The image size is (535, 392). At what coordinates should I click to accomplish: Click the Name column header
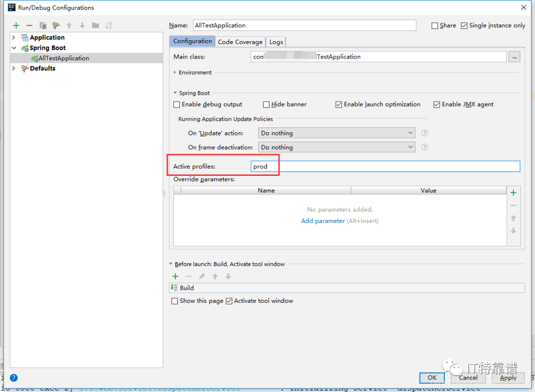click(x=266, y=190)
